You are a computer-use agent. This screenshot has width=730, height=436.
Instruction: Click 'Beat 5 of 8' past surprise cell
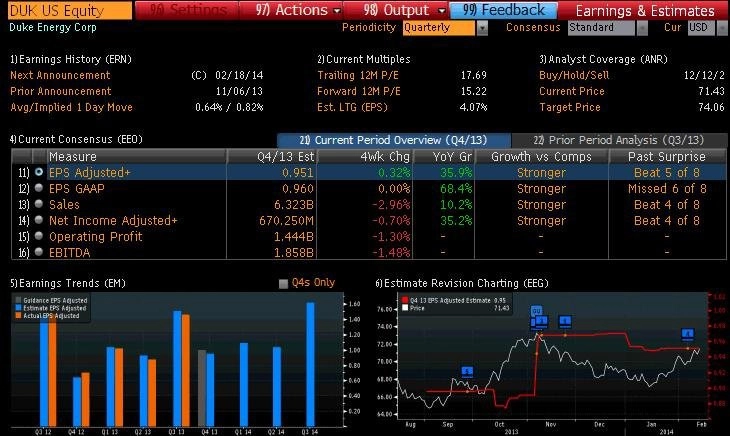pos(667,173)
